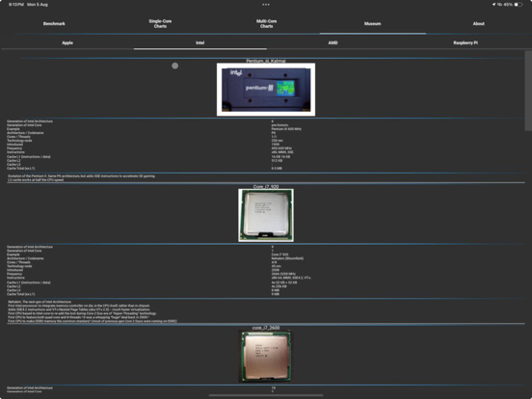
Task: Select the '512 KB' L2 cache value
Action: coord(277,161)
